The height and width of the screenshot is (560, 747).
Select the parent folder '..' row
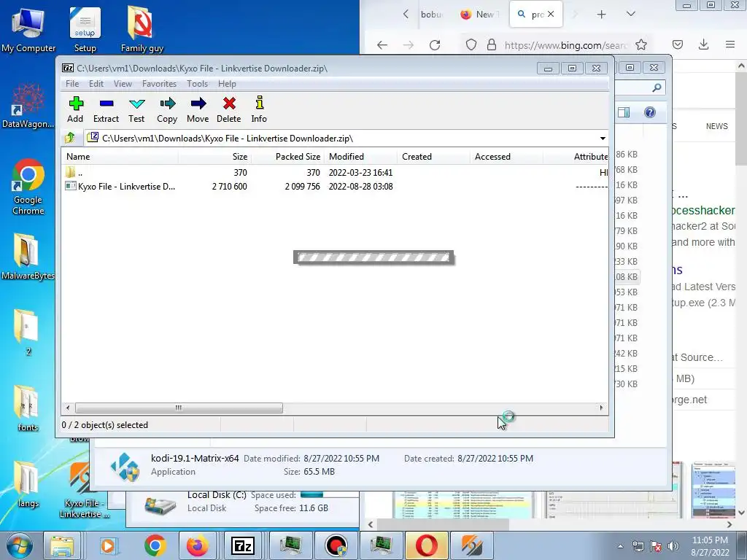click(x=336, y=172)
